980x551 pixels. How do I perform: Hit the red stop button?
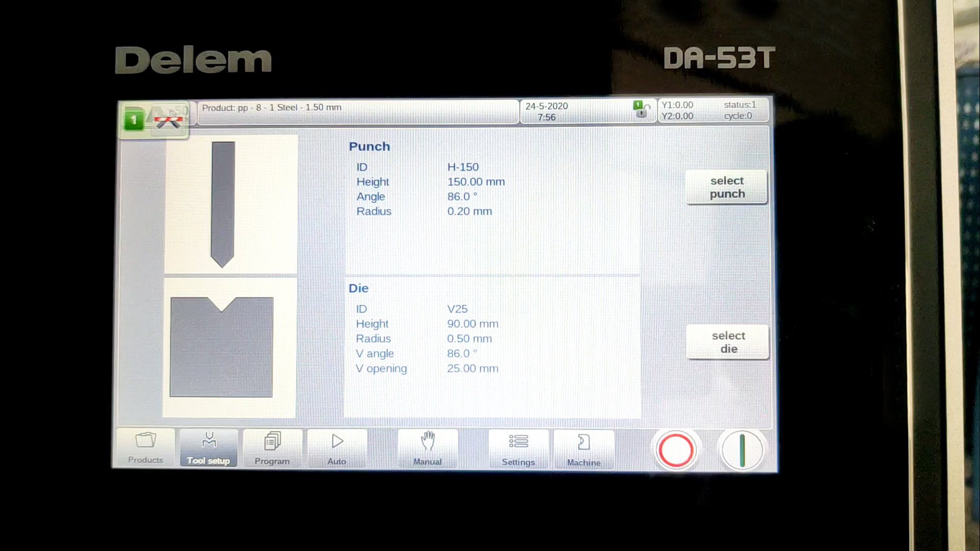click(676, 450)
